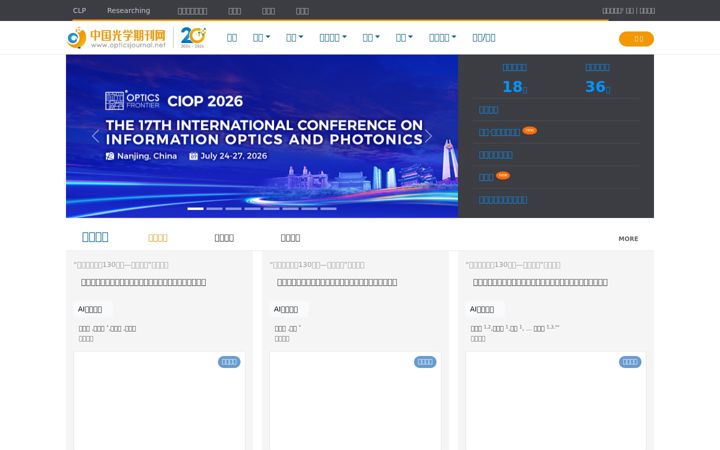Open the first card's special issue label with 130
Screen dimensions: 720x450
point(121,265)
